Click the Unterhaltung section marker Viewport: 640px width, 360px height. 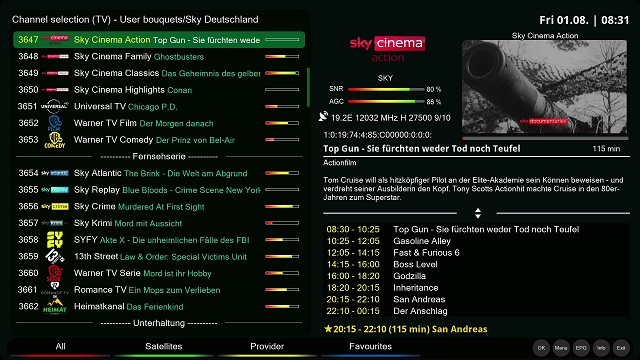click(159, 323)
